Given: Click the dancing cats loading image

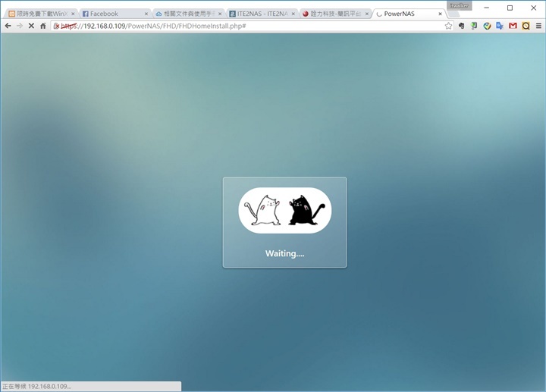Looking at the screenshot, I should click(x=284, y=210).
